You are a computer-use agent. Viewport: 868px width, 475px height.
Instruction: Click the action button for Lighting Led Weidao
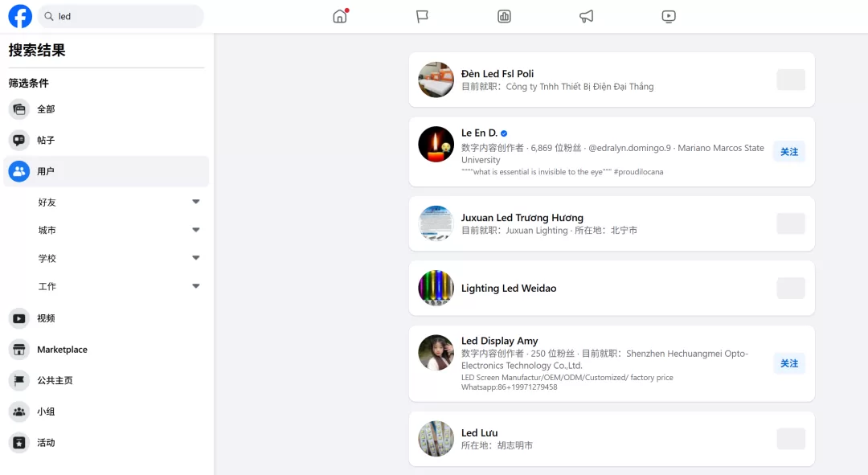[x=791, y=288]
